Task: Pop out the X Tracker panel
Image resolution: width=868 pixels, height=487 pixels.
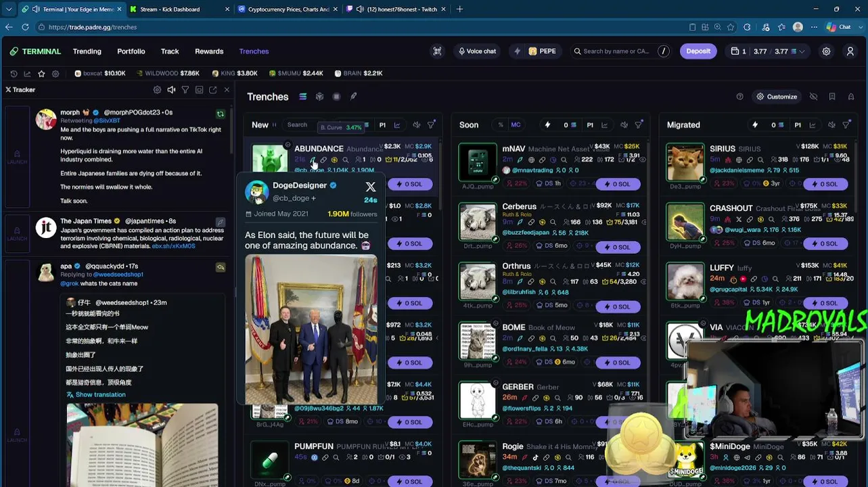Action: [x=212, y=90]
